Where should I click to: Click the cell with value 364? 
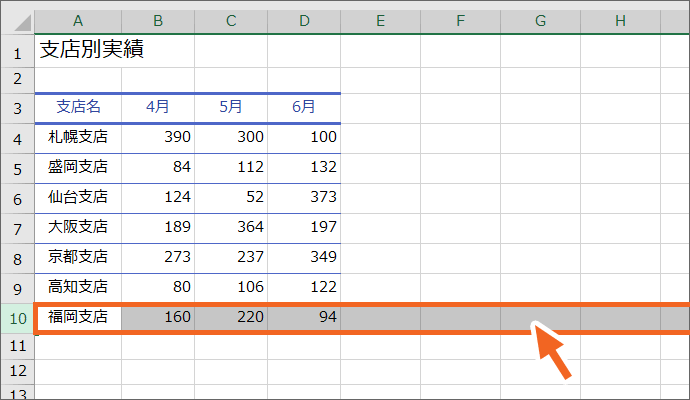point(231,228)
